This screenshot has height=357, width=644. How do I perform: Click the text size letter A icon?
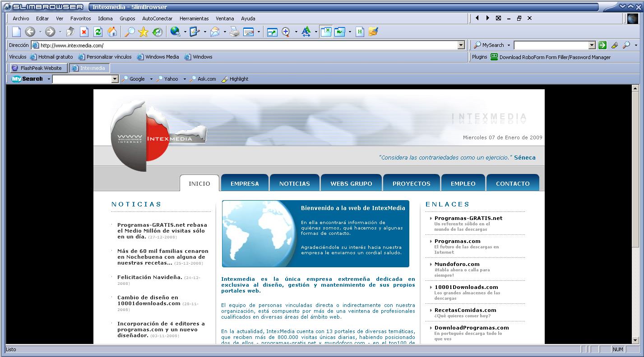306,32
